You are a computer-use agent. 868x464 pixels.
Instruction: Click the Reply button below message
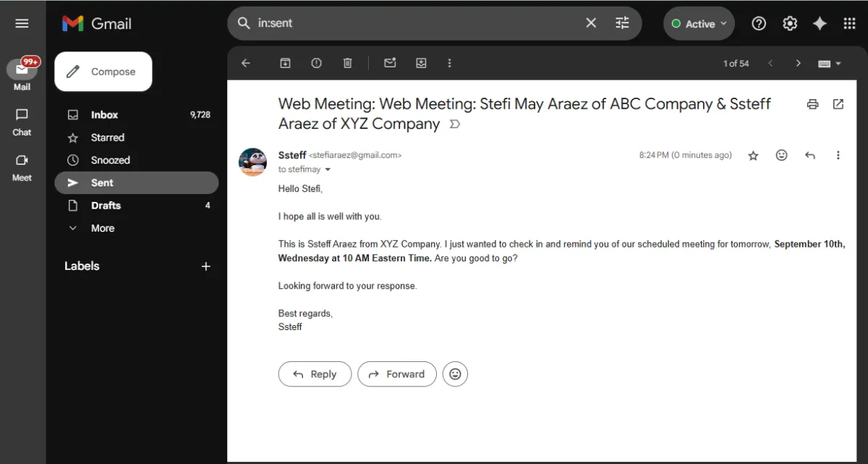[x=315, y=374]
